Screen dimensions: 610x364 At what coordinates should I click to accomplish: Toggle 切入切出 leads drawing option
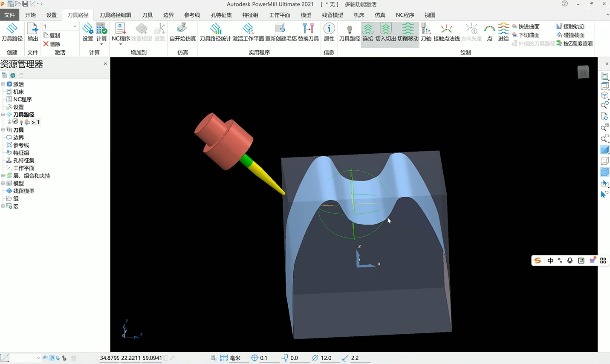point(385,32)
